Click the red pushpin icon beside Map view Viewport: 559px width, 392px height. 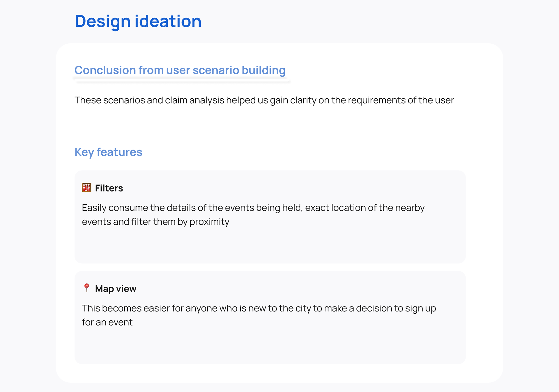click(x=86, y=288)
